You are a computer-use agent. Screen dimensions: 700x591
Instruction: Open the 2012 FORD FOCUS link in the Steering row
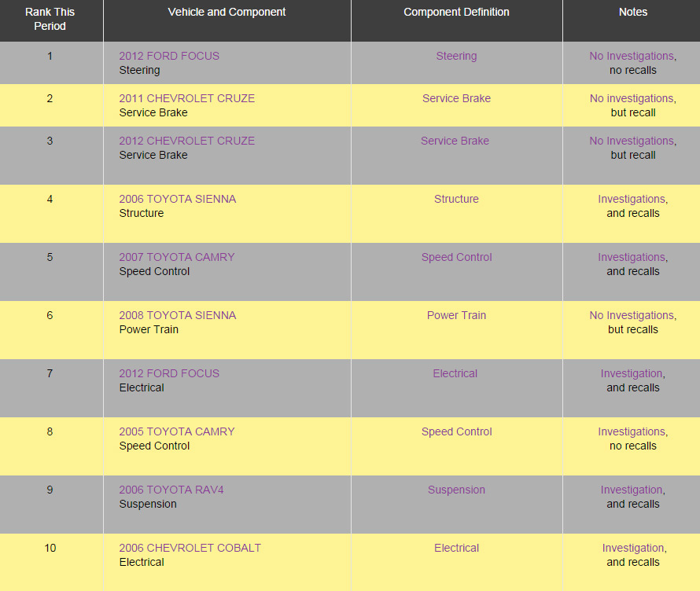click(x=169, y=56)
